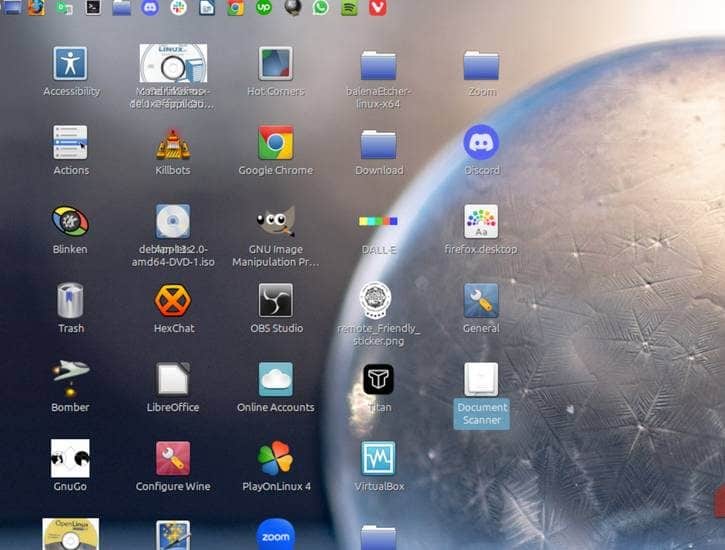This screenshot has width=725, height=550.
Task: Select the LibreOffice desktop icon
Action: pyautogui.click(x=173, y=379)
